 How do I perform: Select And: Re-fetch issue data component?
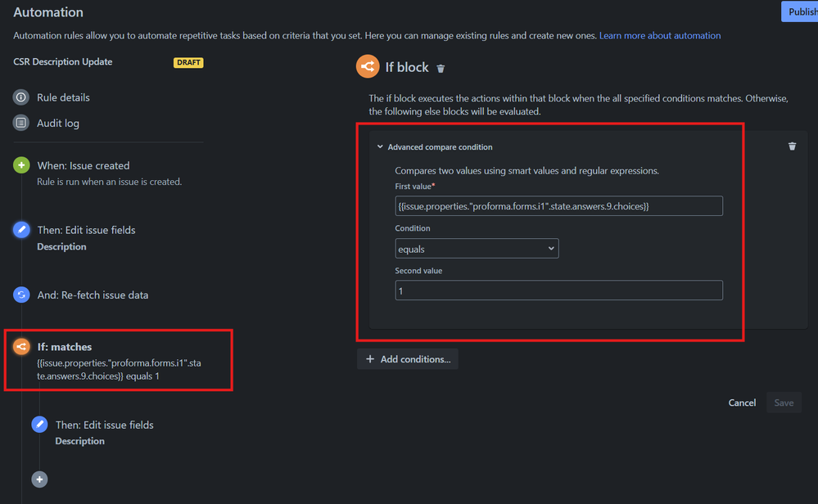pos(93,295)
